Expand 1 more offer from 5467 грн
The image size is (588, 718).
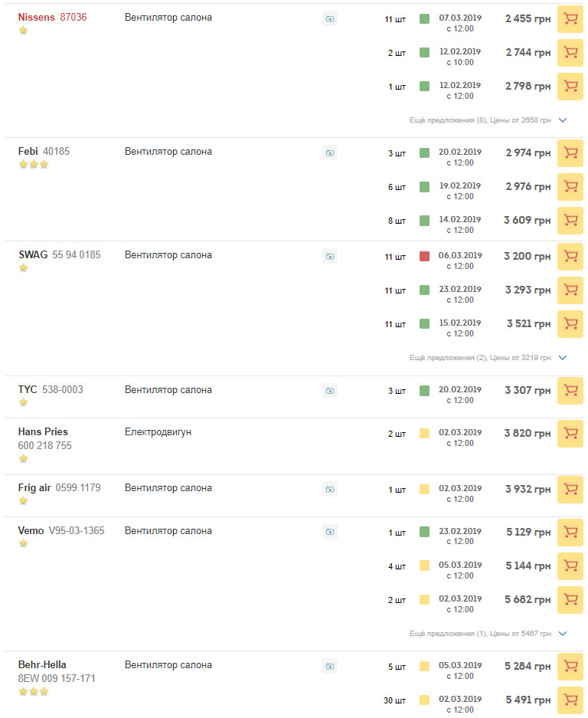coord(488,634)
